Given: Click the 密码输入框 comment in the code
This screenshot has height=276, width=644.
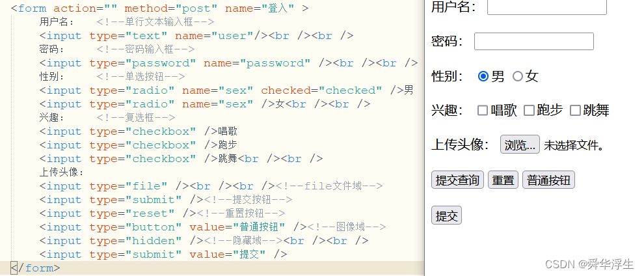Looking at the screenshot, I should [x=146, y=49].
